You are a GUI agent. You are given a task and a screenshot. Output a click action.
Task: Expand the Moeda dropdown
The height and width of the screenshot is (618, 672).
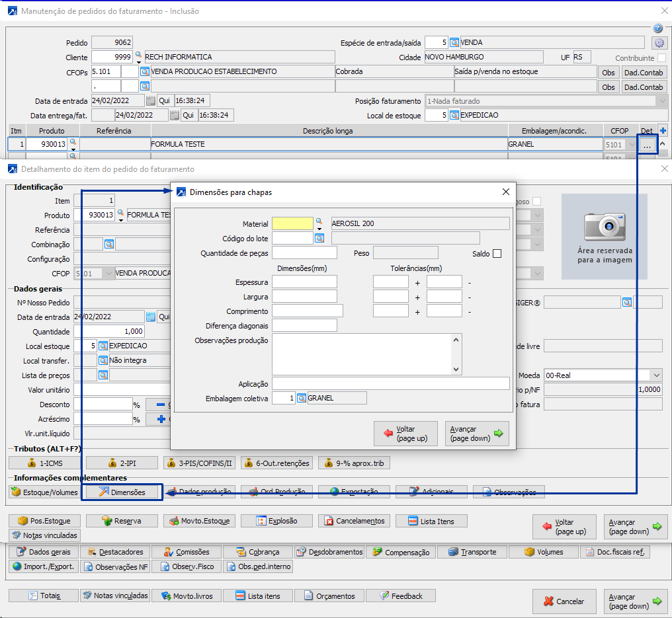click(655, 375)
